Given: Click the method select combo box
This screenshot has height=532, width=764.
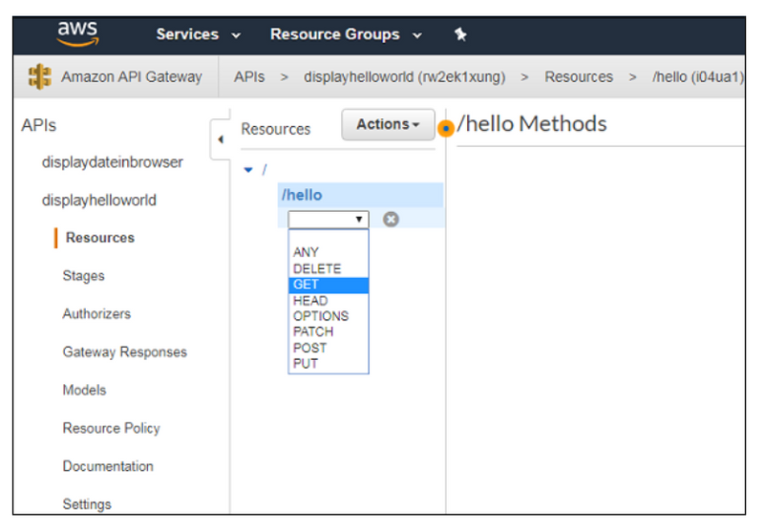Looking at the screenshot, I should 329,220.
